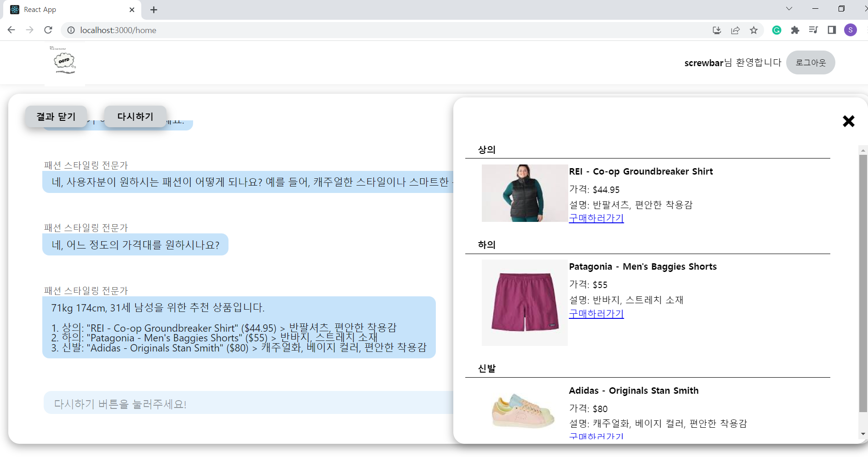Click the Baggies Shorts product image
The height and width of the screenshot is (470, 868).
(x=525, y=303)
